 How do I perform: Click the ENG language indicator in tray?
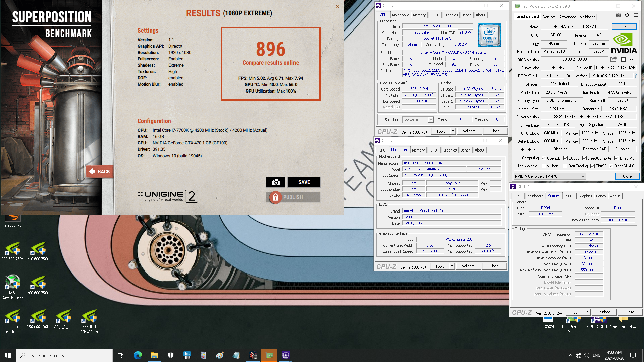tap(596, 355)
